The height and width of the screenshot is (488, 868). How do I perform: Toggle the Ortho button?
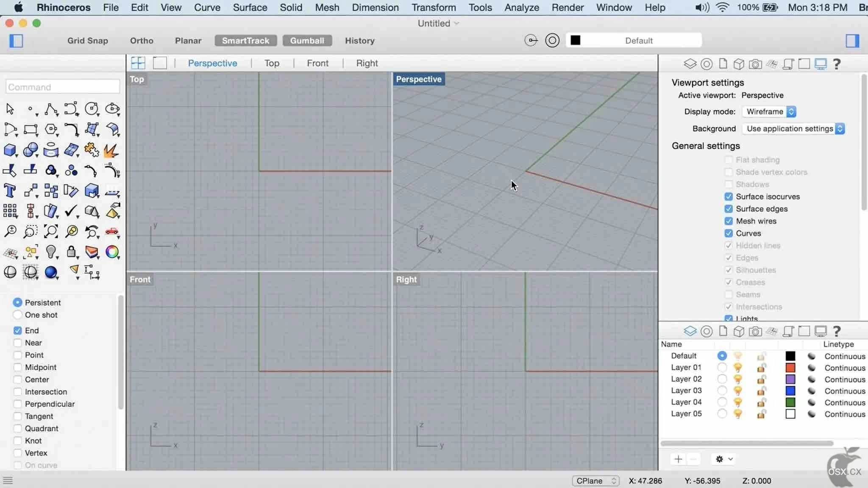coord(142,41)
